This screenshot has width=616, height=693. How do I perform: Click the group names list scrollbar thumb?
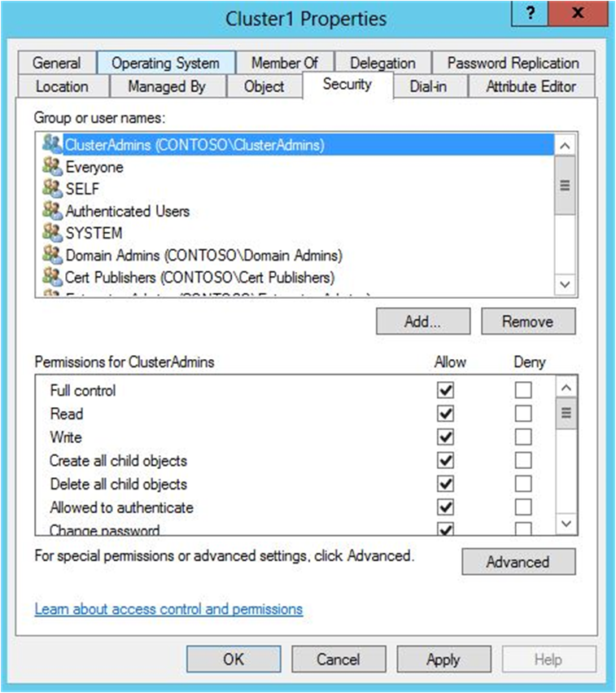(565, 185)
